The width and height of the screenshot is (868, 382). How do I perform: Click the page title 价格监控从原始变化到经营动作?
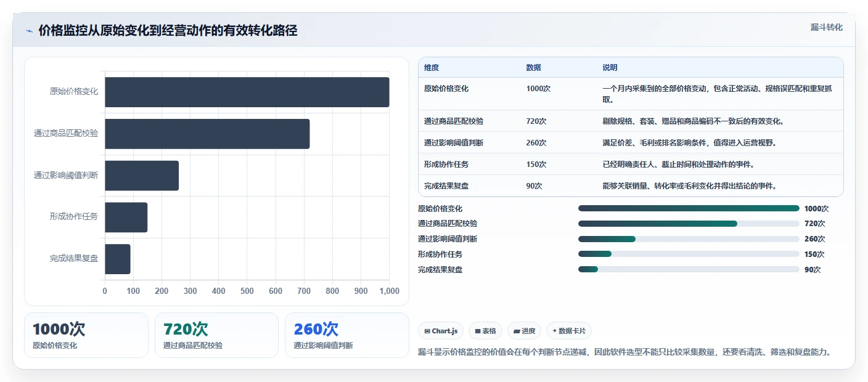(168, 31)
